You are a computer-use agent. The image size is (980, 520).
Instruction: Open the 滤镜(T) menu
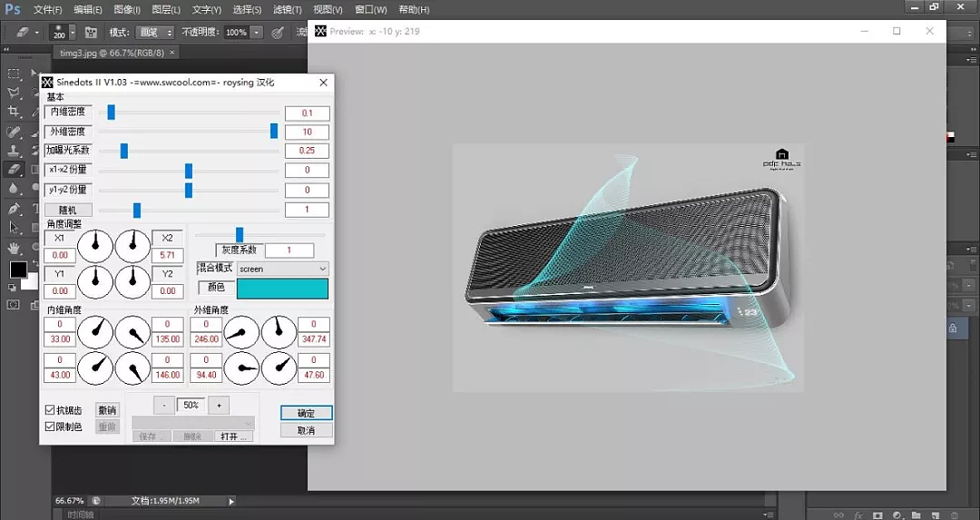287,9
